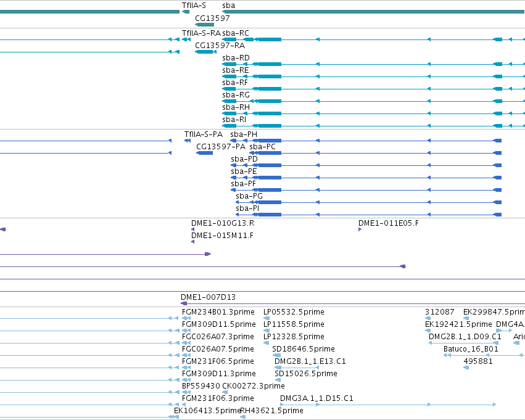Select the CG13597 gene feature bar
Screen dimensions: 525x420
point(204,25)
